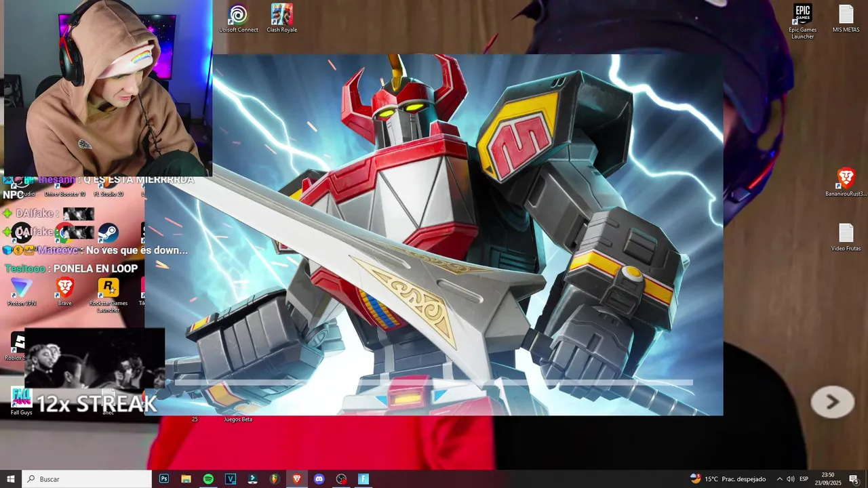Select Fall Guys desktop shortcut
Image resolution: width=868 pixels, height=488 pixels.
[21, 401]
